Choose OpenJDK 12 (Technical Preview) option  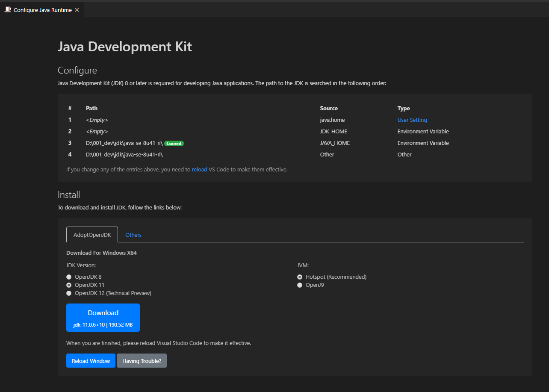coord(69,293)
